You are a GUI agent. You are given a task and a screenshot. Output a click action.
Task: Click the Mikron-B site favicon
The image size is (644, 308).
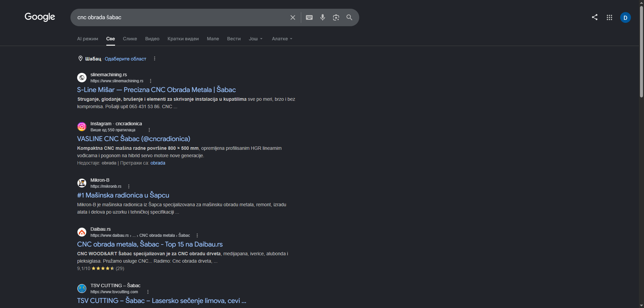click(x=82, y=183)
